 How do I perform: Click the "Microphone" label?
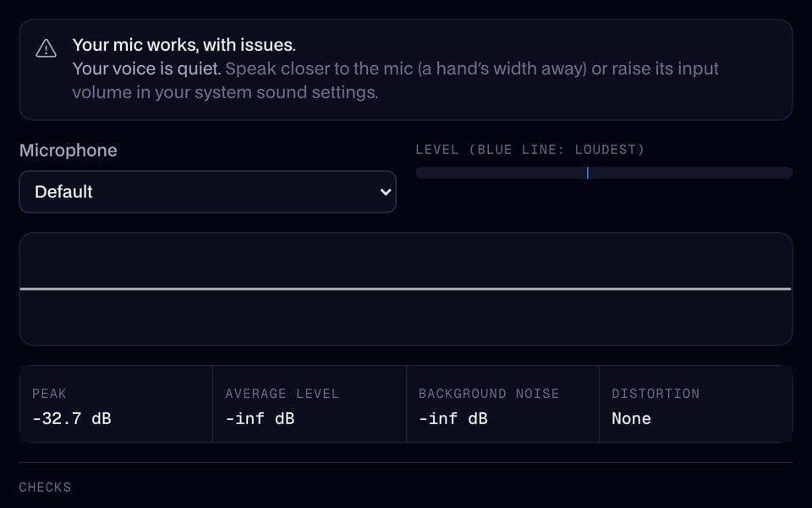point(69,151)
